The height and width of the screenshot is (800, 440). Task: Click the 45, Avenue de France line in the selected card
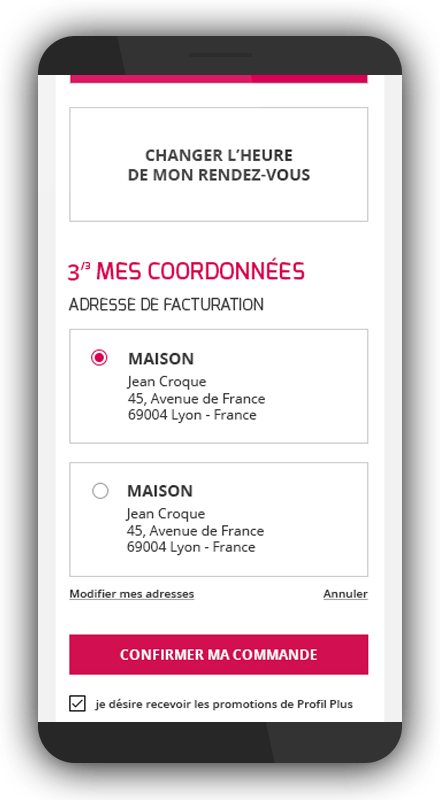197,398
